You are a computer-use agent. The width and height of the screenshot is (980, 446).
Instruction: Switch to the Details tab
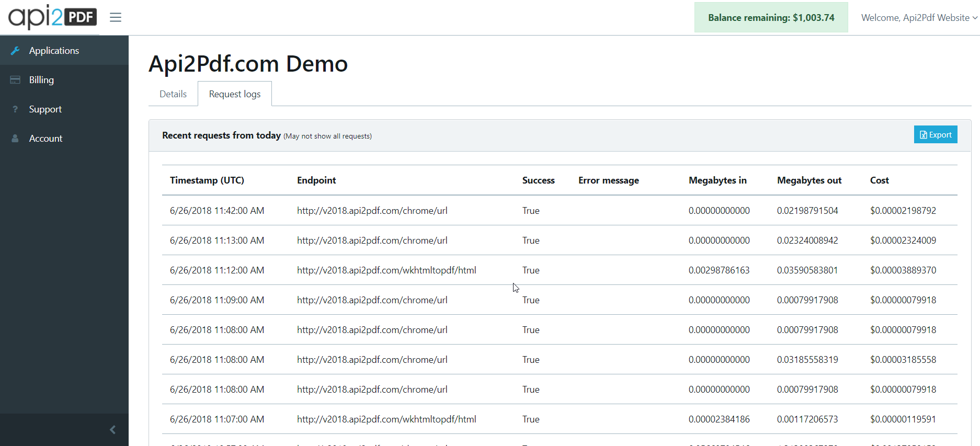pyautogui.click(x=173, y=94)
